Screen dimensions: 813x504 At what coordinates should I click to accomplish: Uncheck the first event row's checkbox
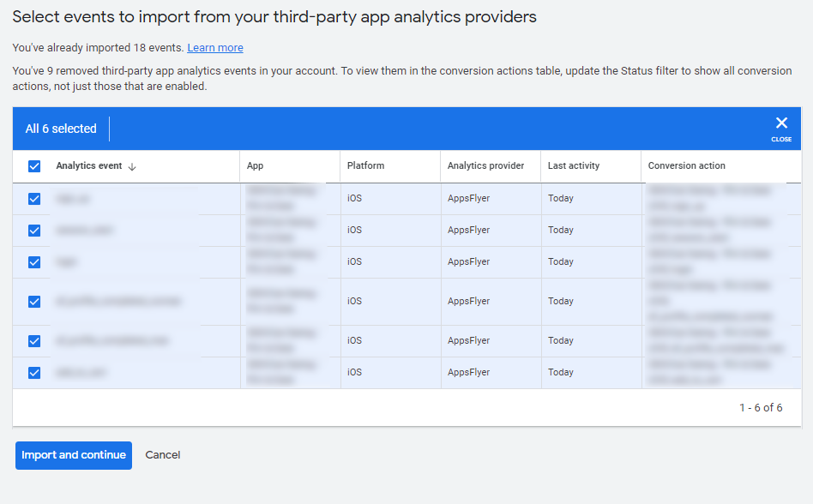point(34,199)
